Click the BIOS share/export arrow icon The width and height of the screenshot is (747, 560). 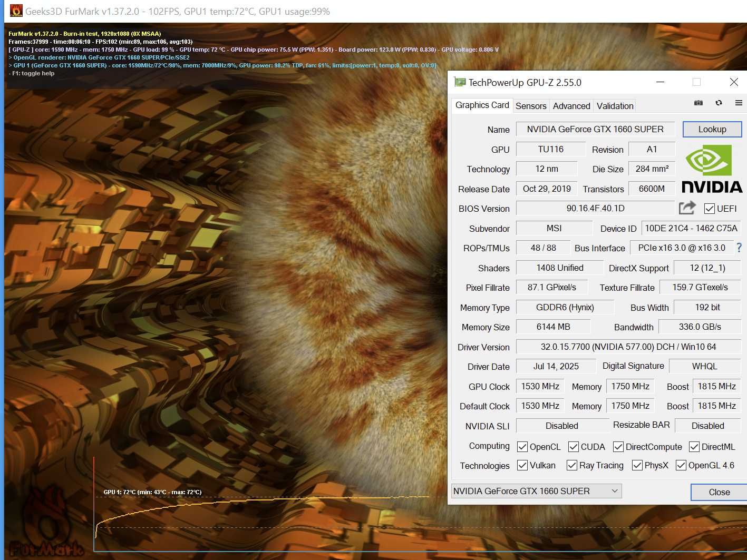pos(687,208)
